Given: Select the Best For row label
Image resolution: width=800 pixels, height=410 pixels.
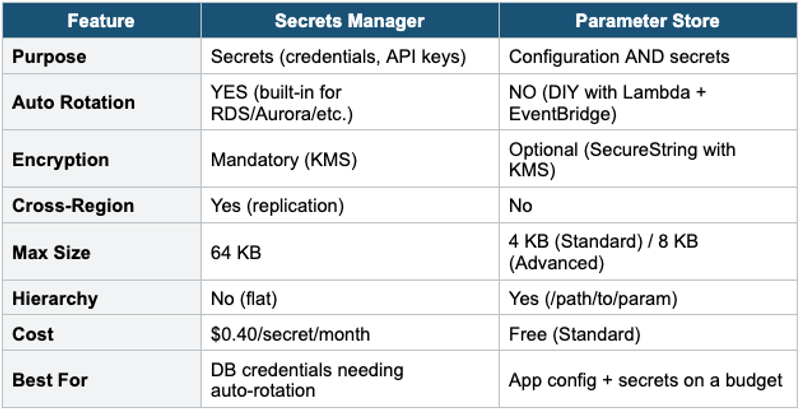Looking at the screenshot, I should pyautogui.click(x=48, y=379).
